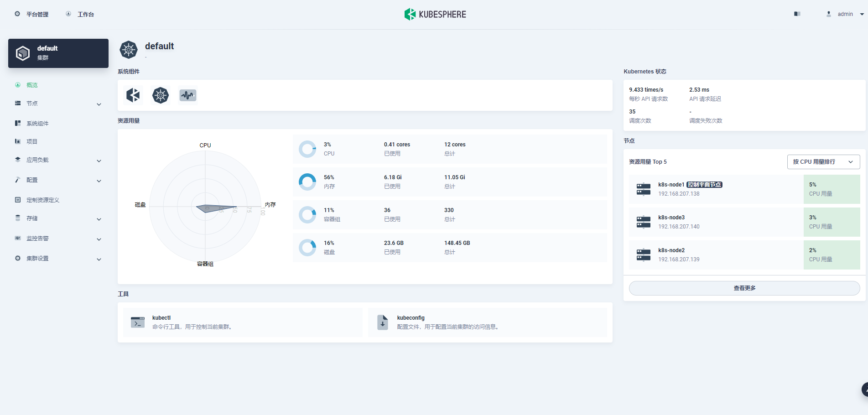
Task: Click the 2.53 ms API latency value
Action: [699, 90]
